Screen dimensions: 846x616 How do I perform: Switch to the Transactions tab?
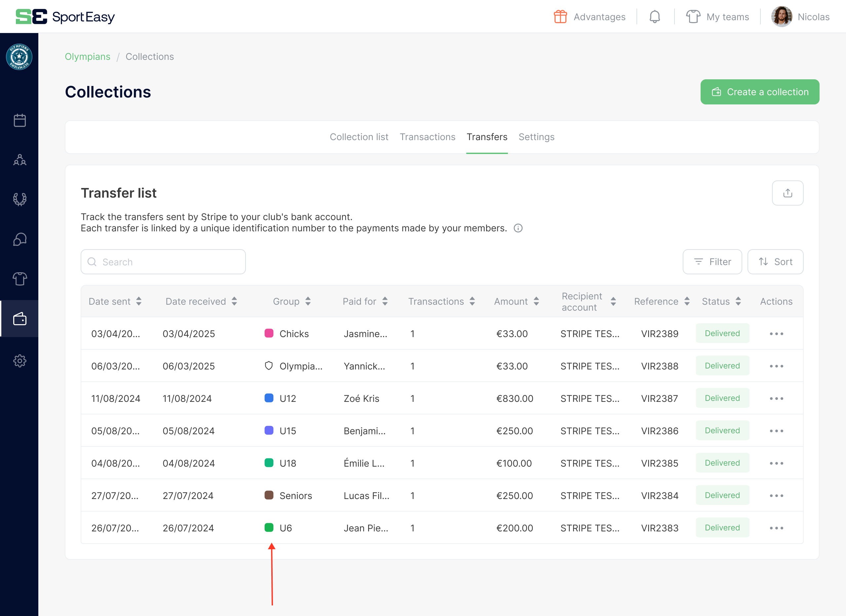[427, 137]
